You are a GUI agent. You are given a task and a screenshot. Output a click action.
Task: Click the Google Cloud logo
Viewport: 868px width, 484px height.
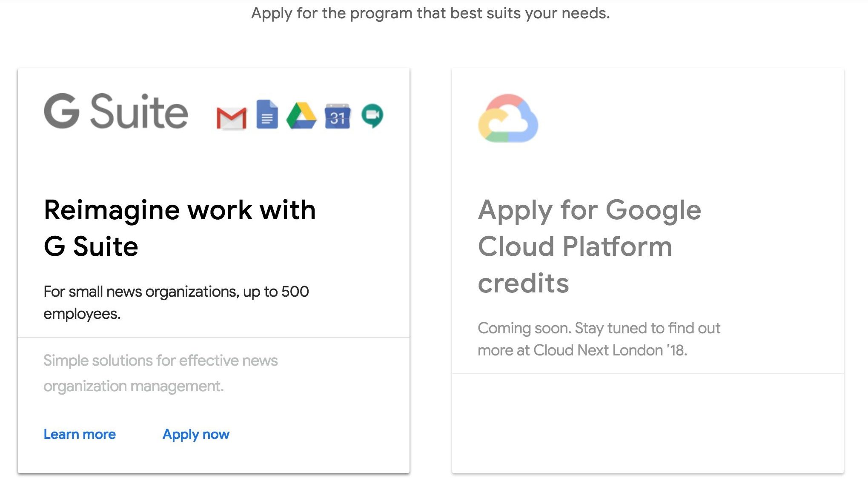coord(508,118)
